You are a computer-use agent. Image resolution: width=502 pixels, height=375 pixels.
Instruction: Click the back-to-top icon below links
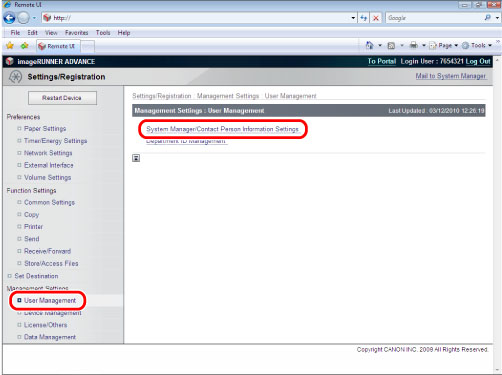pos(136,158)
